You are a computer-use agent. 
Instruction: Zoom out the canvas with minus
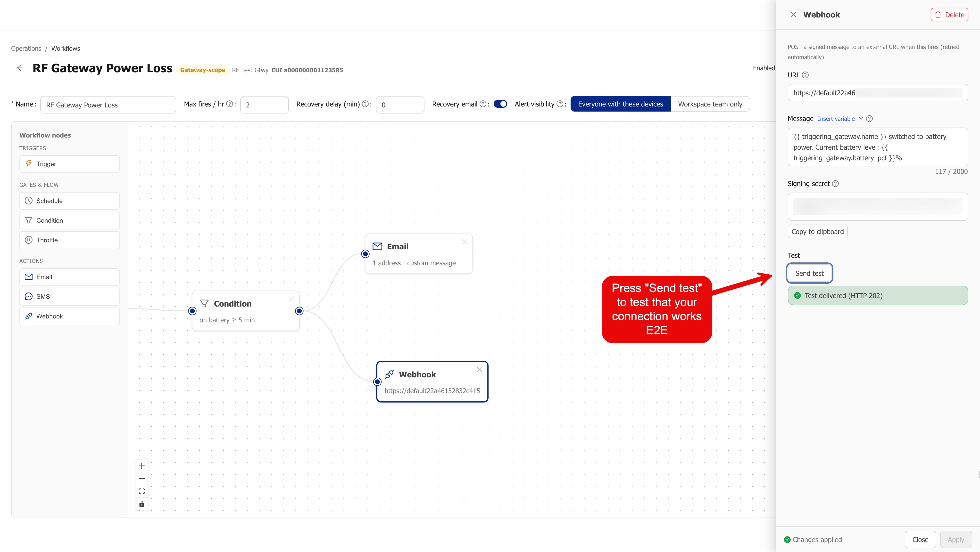pos(141,479)
